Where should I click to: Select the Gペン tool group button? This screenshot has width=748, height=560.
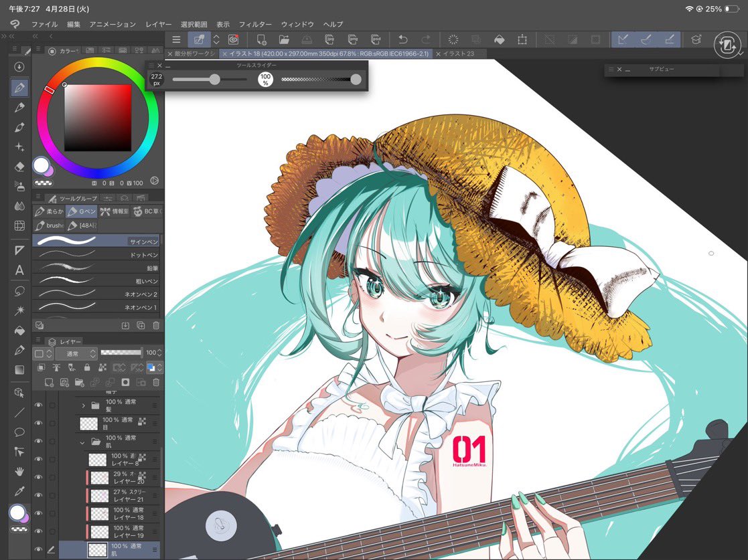tap(81, 211)
